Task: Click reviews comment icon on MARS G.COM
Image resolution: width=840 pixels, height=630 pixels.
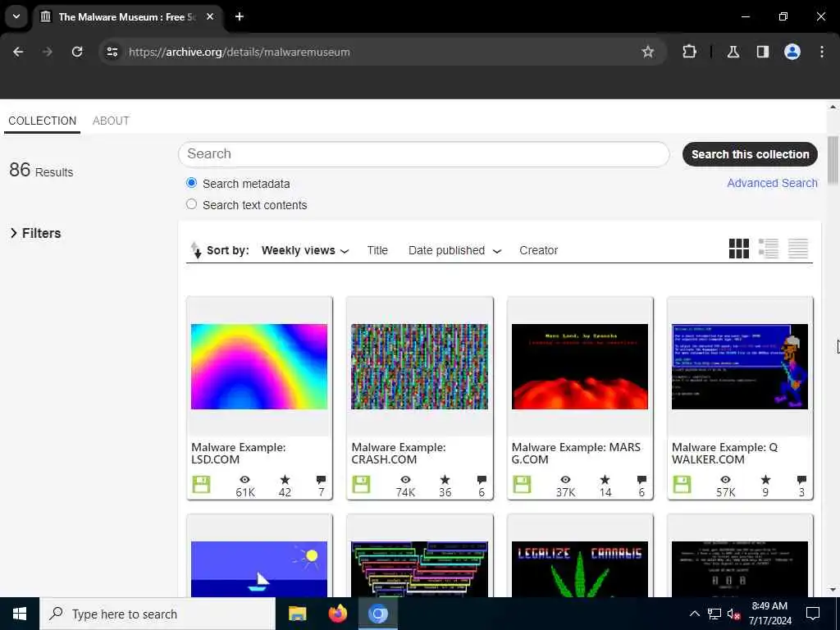Action: pyautogui.click(x=641, y=479)
